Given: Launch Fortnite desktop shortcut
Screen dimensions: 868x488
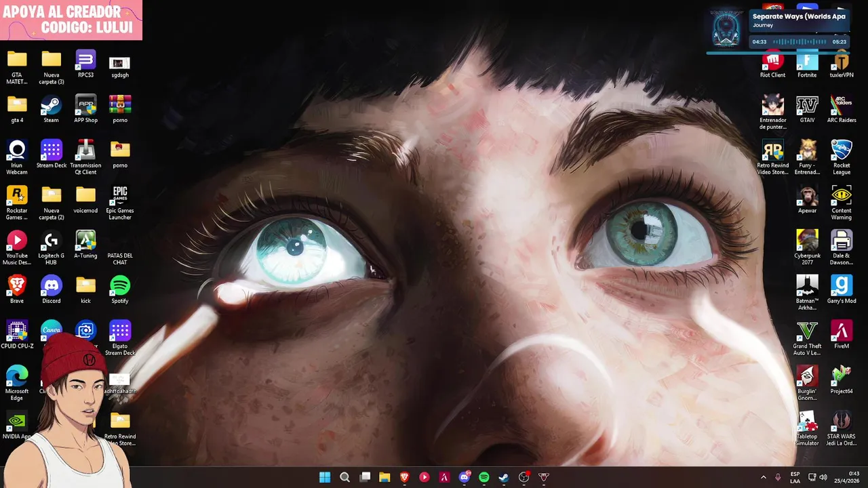Looking at the screenshot, I should (x=807, y=64).
